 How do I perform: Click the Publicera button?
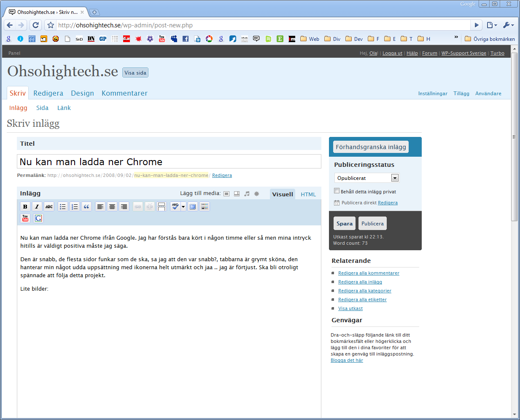click(x=372, y=223)
